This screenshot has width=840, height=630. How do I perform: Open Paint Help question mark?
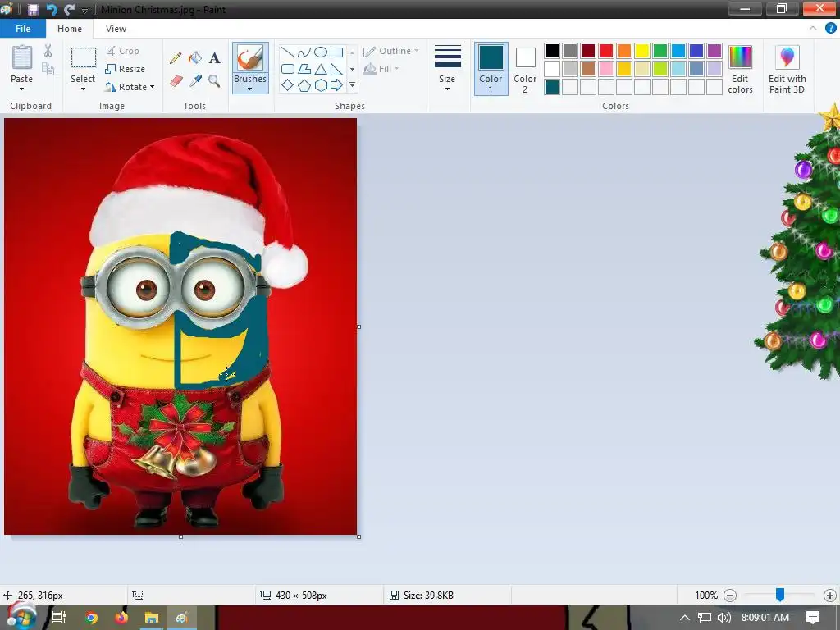[831, 29]
